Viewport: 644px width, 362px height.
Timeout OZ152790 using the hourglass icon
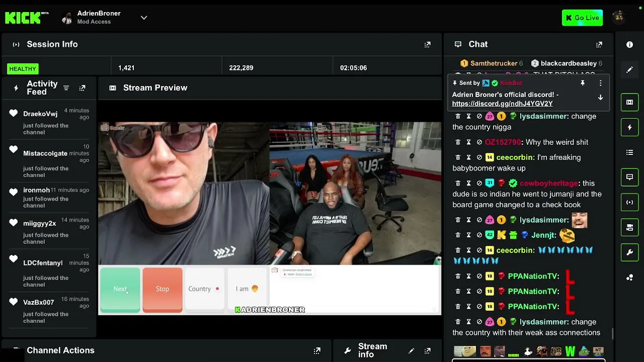tap(468, 142)
